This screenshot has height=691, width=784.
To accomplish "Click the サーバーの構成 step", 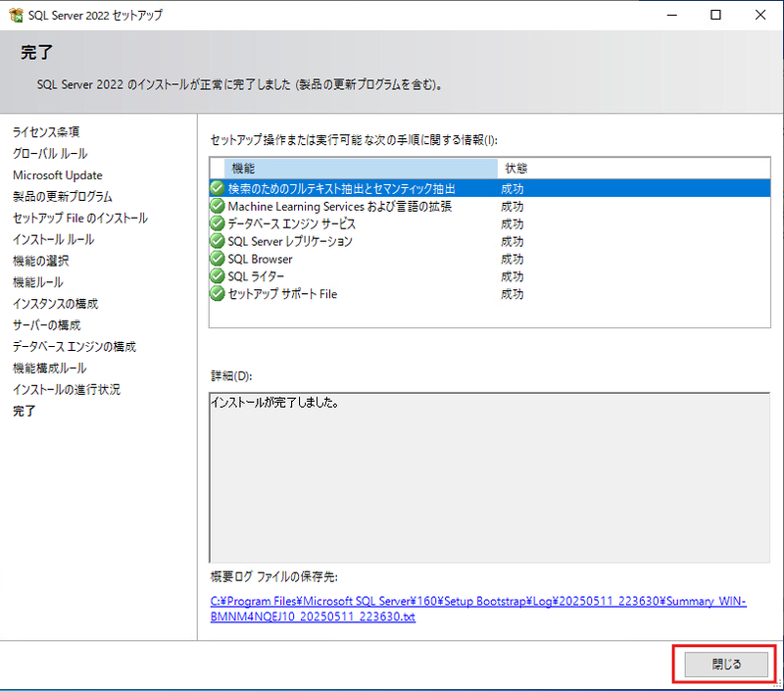I will point(46,325).
